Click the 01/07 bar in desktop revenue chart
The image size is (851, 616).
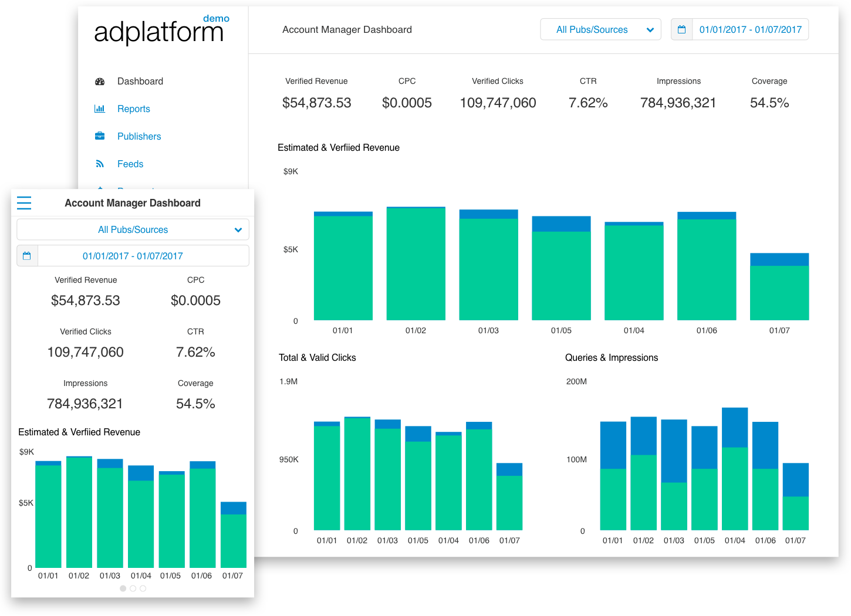click(x=779, y=287)
